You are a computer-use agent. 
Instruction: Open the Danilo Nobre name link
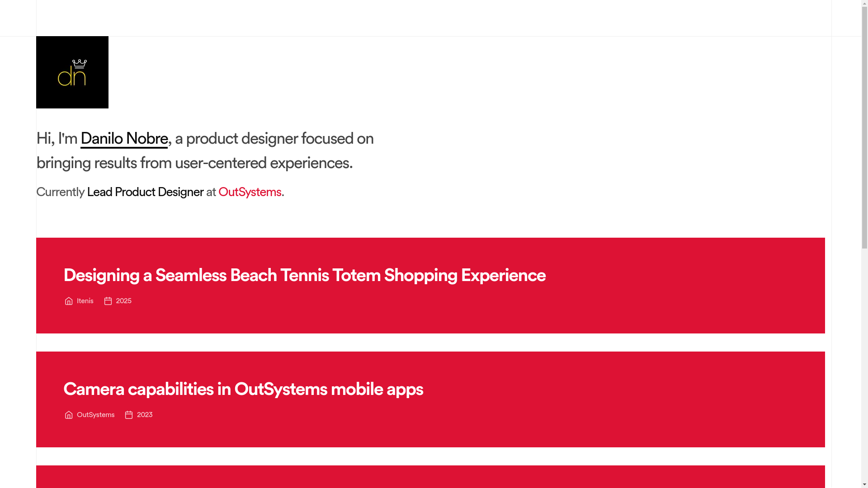click(124, 139)
